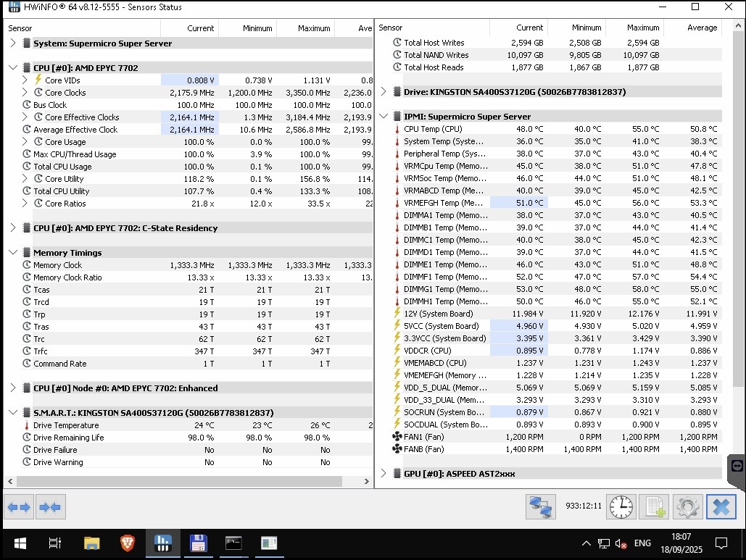Click the right pane Sensor column header
This screenshot has height=560, width=746.
432,28
